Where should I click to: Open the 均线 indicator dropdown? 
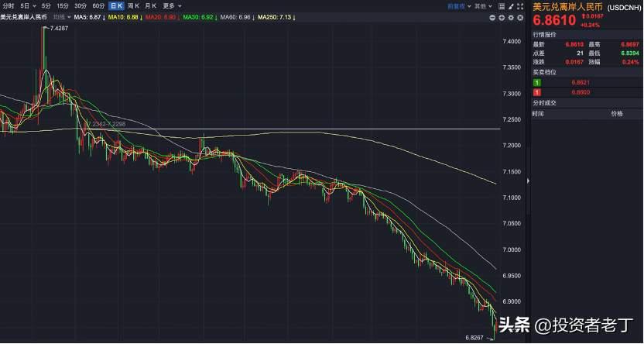click(x=62, y=17)
